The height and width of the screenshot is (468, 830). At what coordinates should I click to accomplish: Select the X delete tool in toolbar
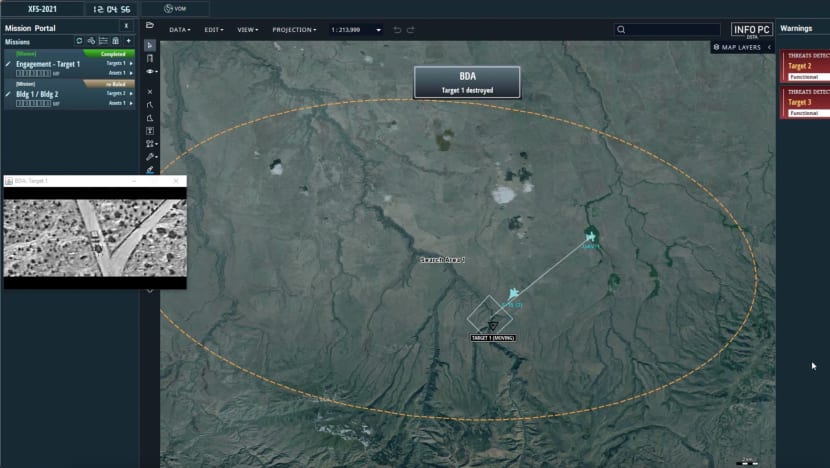tap(150, 91)
